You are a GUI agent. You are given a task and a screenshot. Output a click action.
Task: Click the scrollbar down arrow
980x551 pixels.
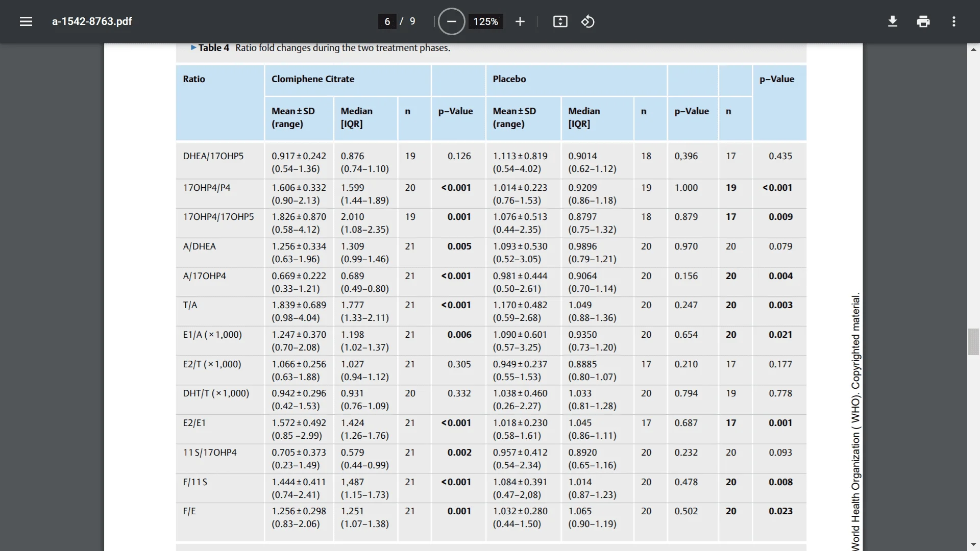973,544
